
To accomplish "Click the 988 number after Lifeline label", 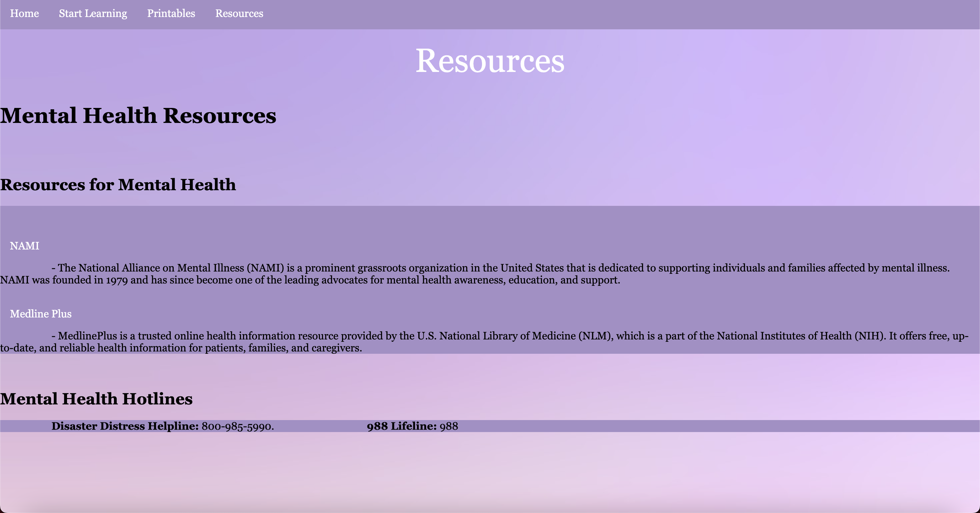I will tap(449, 426).
